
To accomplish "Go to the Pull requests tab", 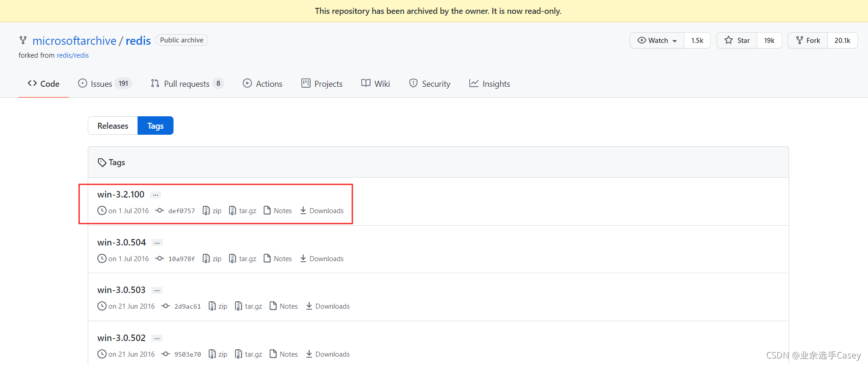I will pos(187,84).
